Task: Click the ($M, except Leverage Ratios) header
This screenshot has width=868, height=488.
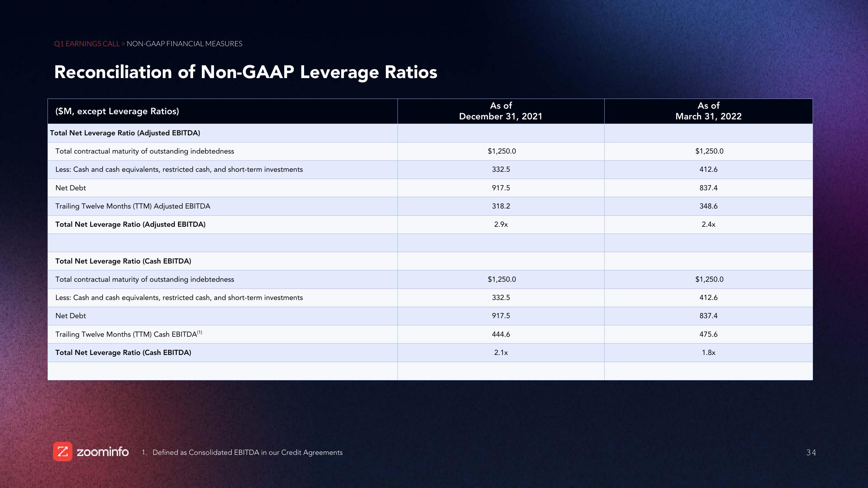Action: (117, 111)
